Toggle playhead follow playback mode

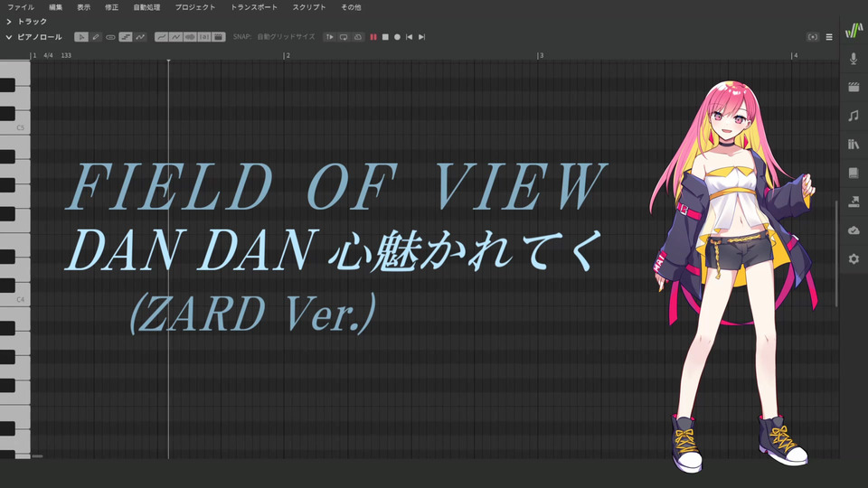[329, 37]
